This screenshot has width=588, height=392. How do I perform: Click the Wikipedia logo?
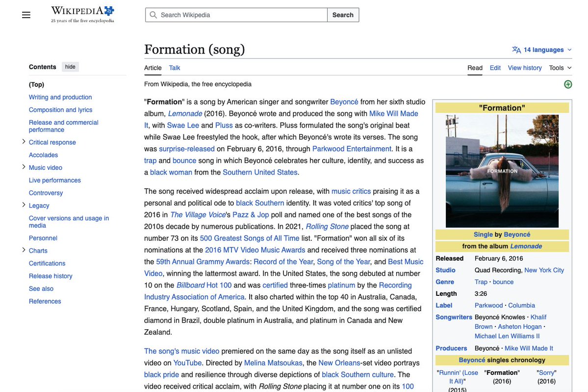82,15
